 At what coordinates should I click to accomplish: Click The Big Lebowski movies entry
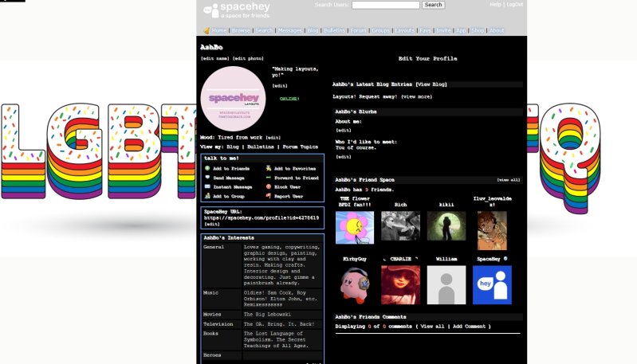click(267, 315)
